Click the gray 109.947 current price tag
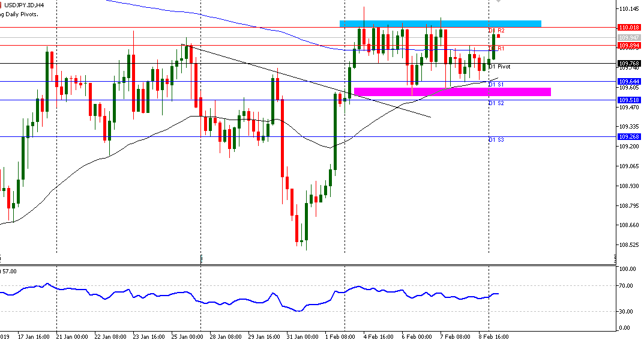The width and height of the screenshot is (644, 343). point(629,37)
